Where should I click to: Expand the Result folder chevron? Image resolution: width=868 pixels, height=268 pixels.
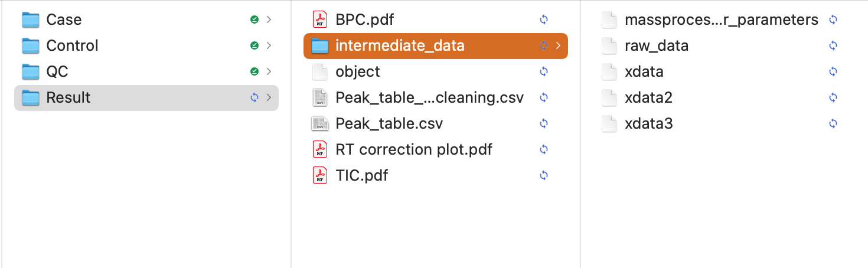coord(269,97)
